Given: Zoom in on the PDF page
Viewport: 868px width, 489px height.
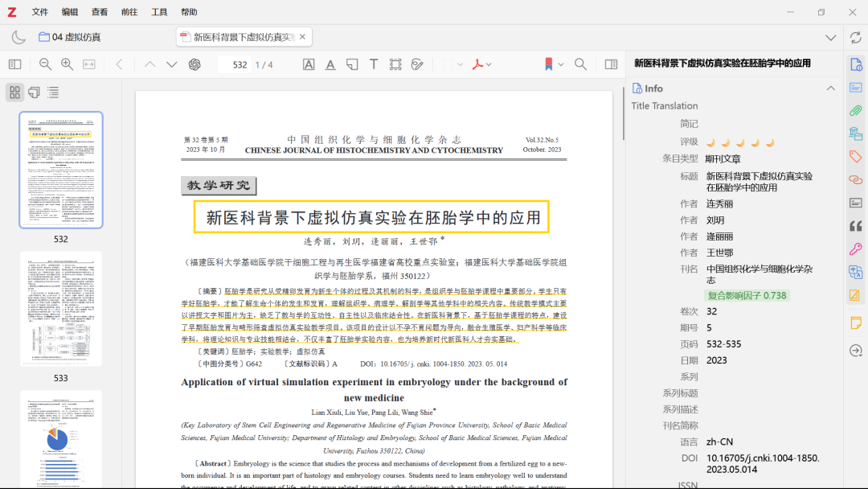Looking at the screenshot, I should tap(68, 64).
